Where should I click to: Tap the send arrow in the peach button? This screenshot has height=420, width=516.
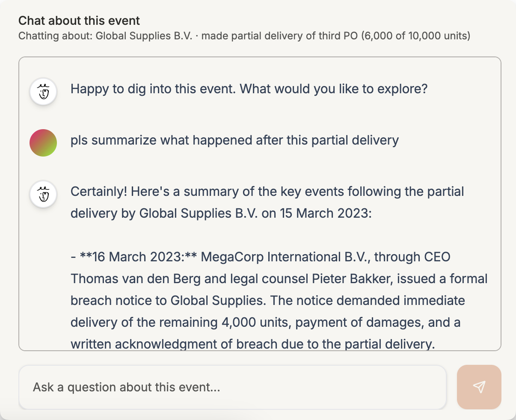(x=479, y=386)
